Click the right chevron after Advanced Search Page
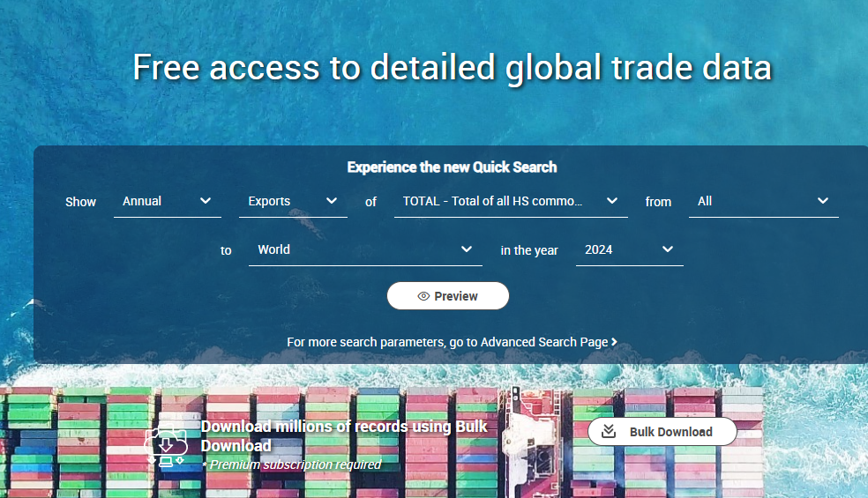 click(614, 342)
